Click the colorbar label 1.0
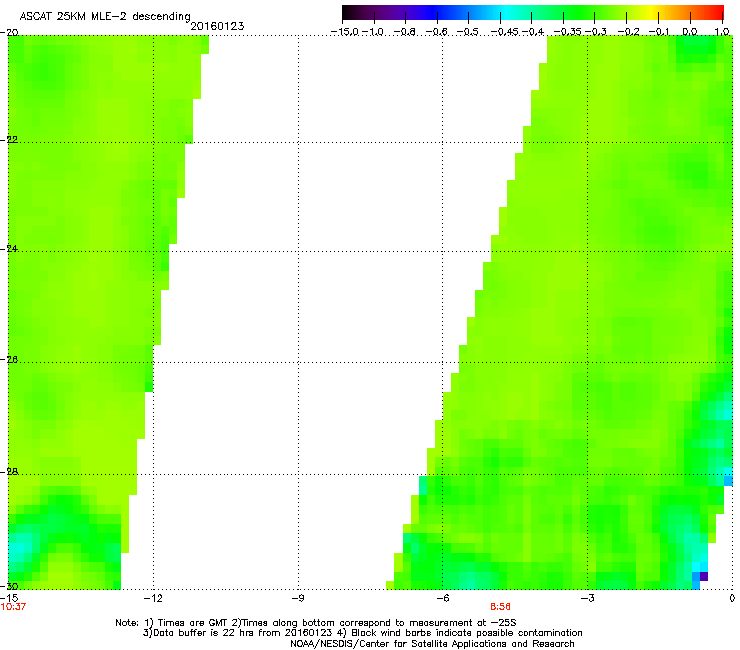Viewport: 740px width, 650px height. (x=722, y=32)
